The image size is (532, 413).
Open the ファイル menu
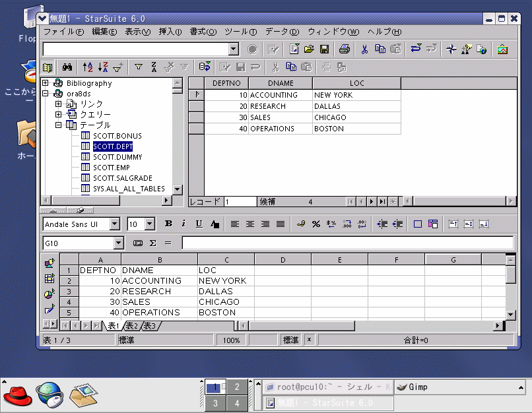tap(63, 32)
